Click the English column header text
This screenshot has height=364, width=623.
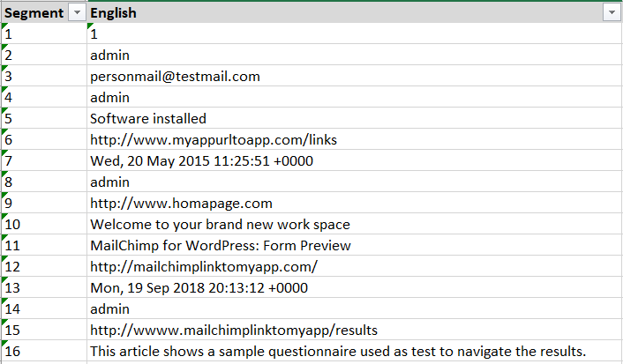[113, 13]
